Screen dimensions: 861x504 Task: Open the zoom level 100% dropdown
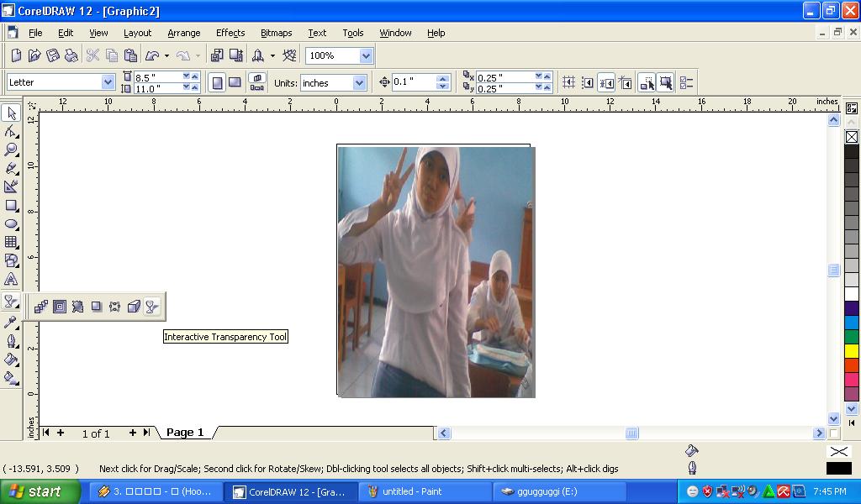click(366, 55)
